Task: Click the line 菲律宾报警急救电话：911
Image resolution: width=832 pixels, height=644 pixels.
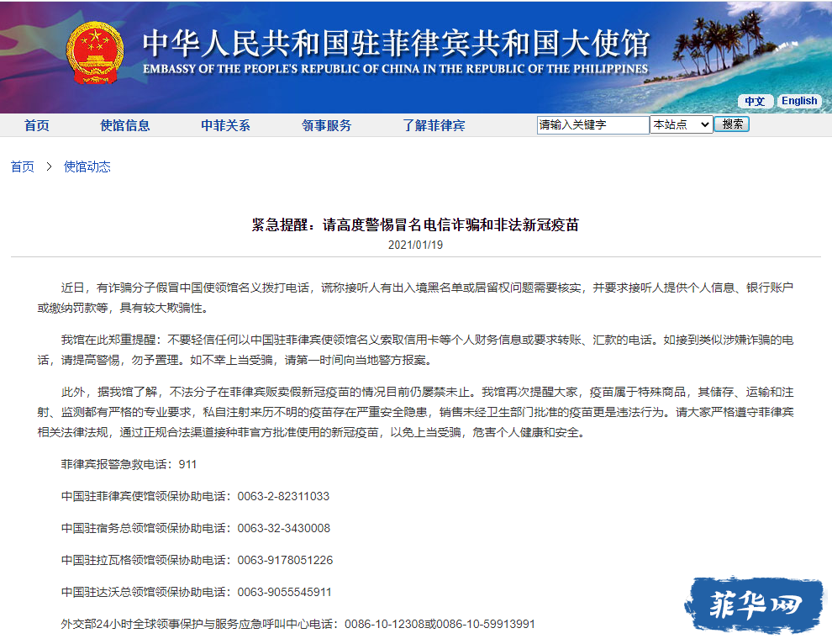Action: (129, 465)
